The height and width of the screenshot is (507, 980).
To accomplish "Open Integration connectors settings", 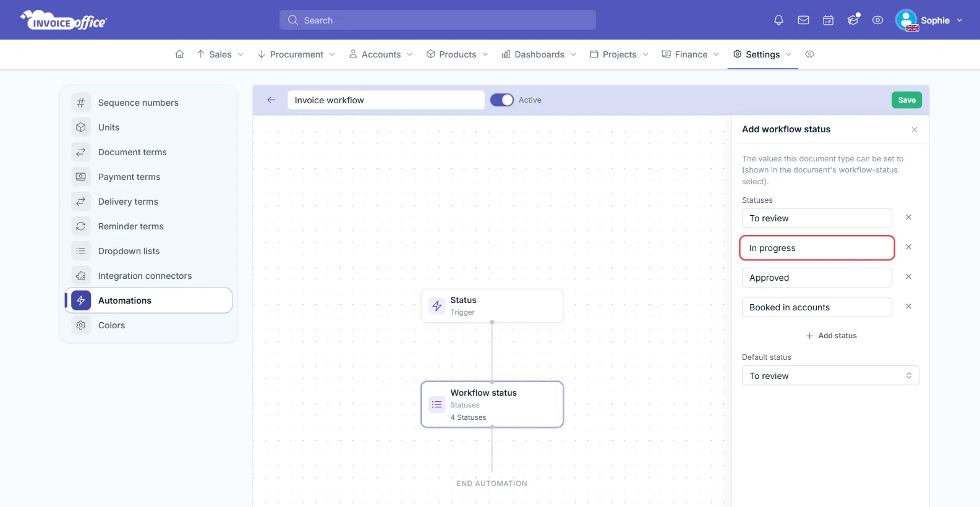I will pos(148,276).
